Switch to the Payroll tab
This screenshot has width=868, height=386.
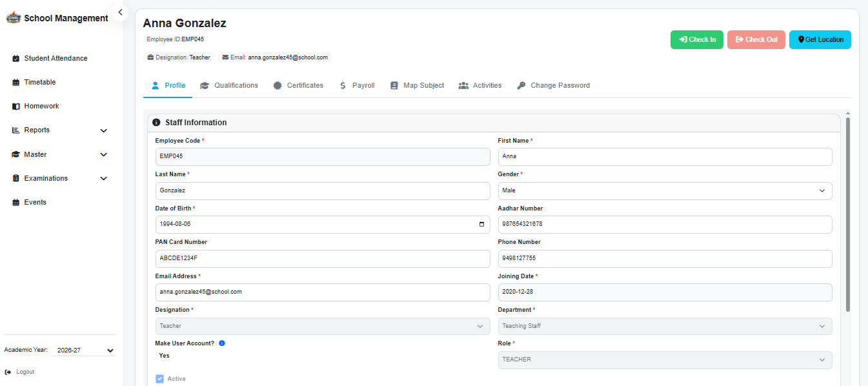(357, 85)
